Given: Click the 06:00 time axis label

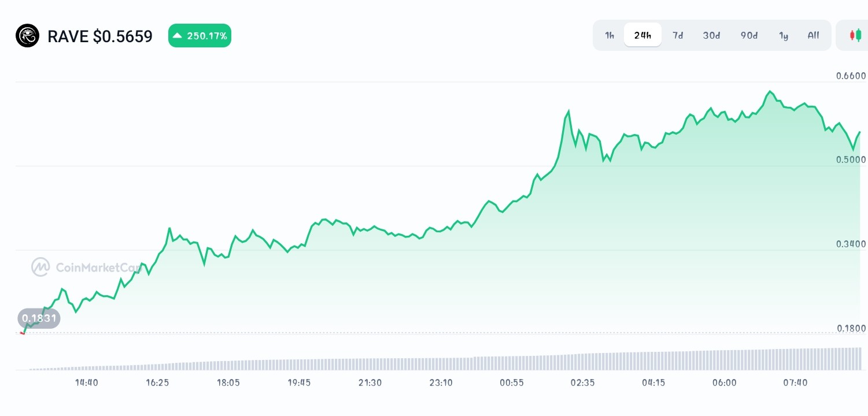Looking at the screenshot, I should 725,382.
